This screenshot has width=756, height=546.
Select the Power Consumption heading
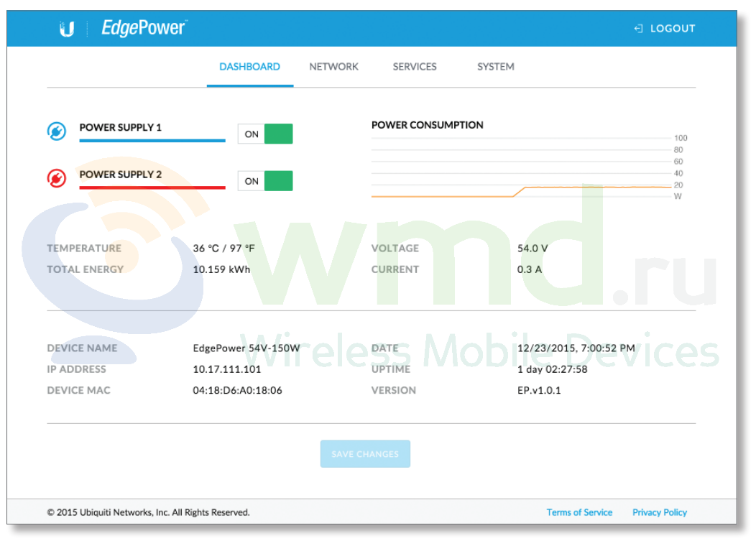tap(427, 125)
